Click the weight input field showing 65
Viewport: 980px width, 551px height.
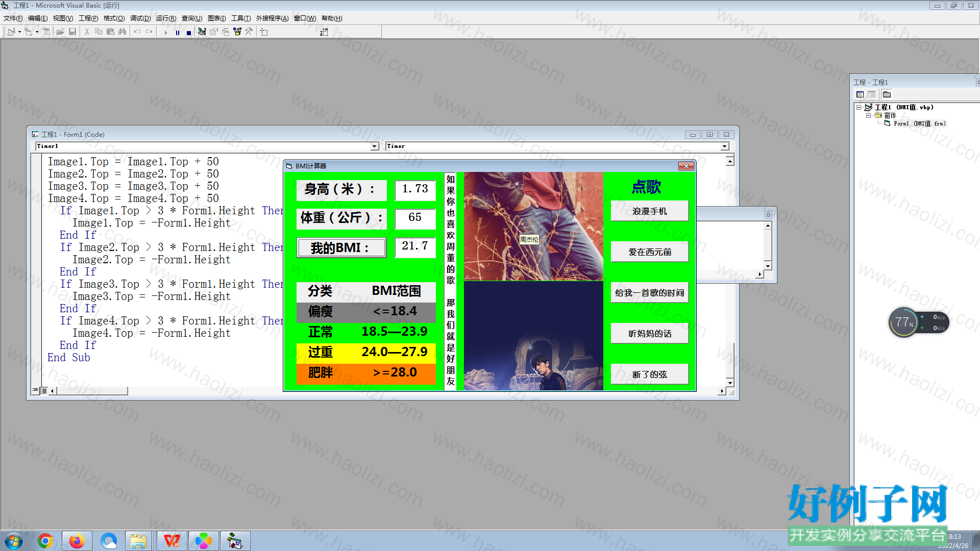(415, 218)
